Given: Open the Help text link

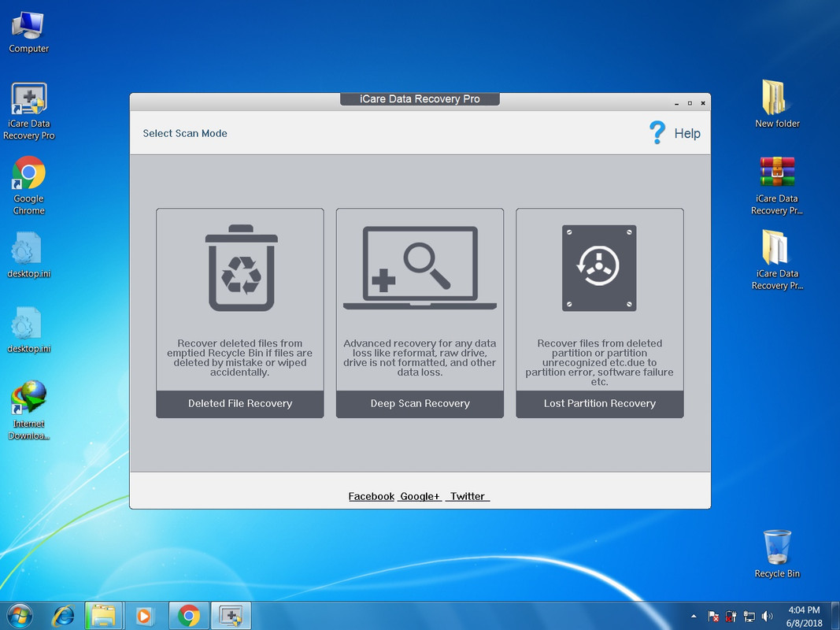Looking at the screenshot, I should coord(687,133).
